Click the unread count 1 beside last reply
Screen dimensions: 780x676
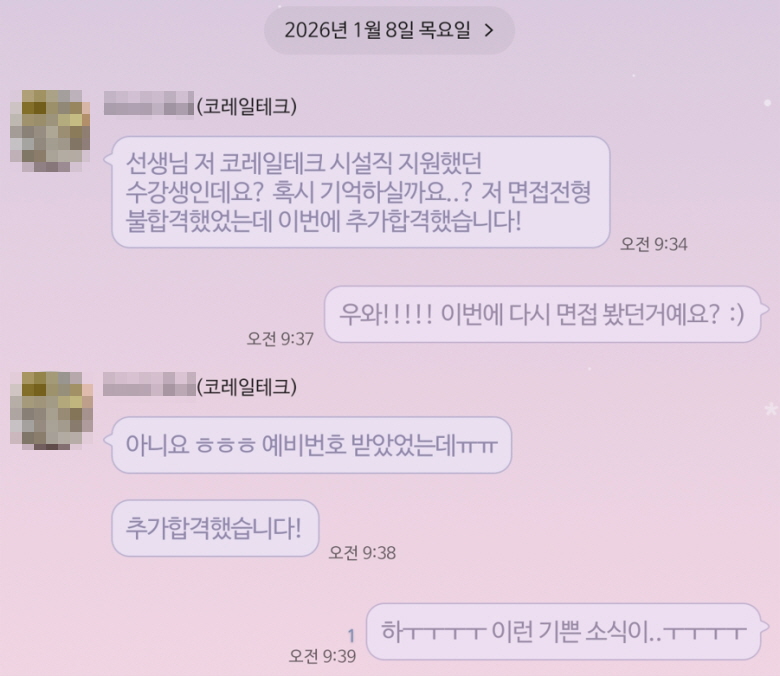[x=351, y=636]
